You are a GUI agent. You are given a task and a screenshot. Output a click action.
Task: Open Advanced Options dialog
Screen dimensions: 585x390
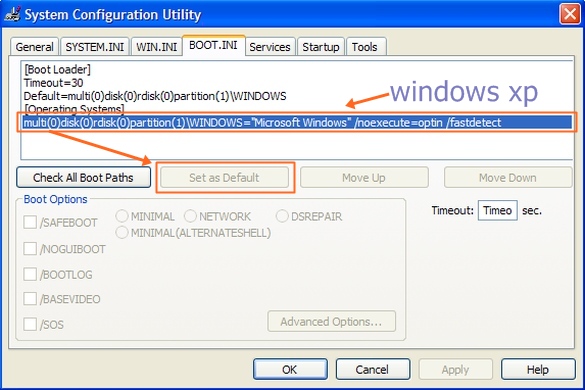pyautogui.click(x=331, y=321)
